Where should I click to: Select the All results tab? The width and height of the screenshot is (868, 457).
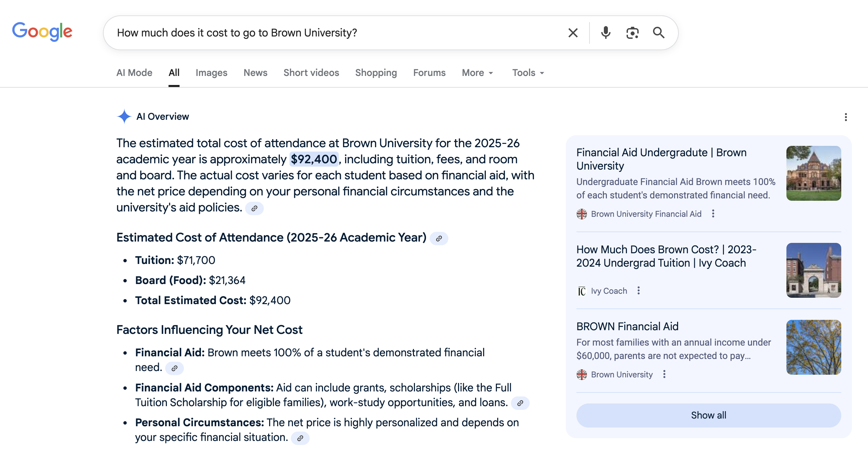[x=174, y=73]
